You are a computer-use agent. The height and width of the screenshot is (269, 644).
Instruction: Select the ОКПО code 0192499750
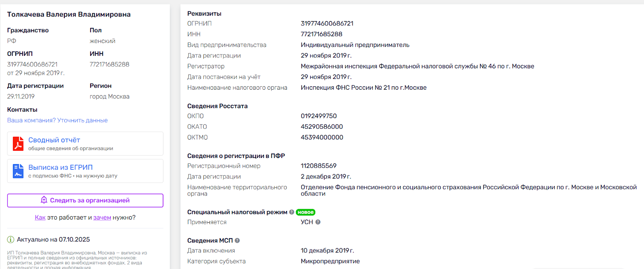[x=318, y=116]
